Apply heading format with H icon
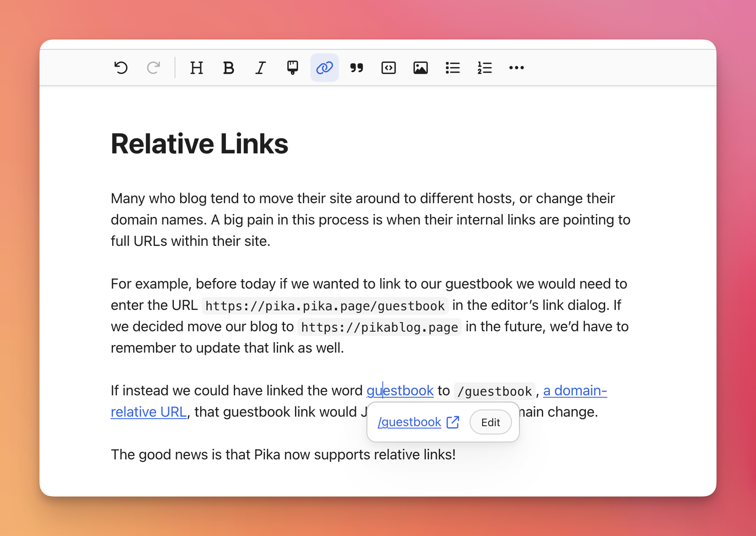Image resolution: width=756 pixels, height=536 pixels. [x=196, y=68]
